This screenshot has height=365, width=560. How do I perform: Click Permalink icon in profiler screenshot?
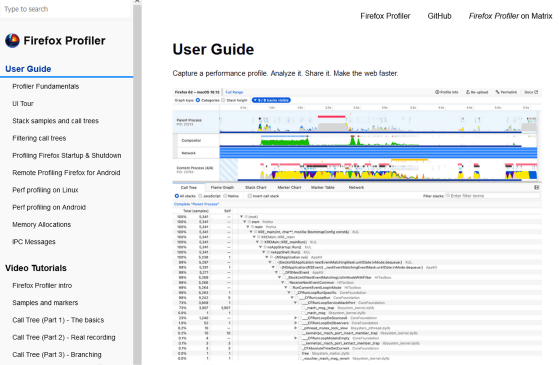pyautogui.click(x=498, y=92)
